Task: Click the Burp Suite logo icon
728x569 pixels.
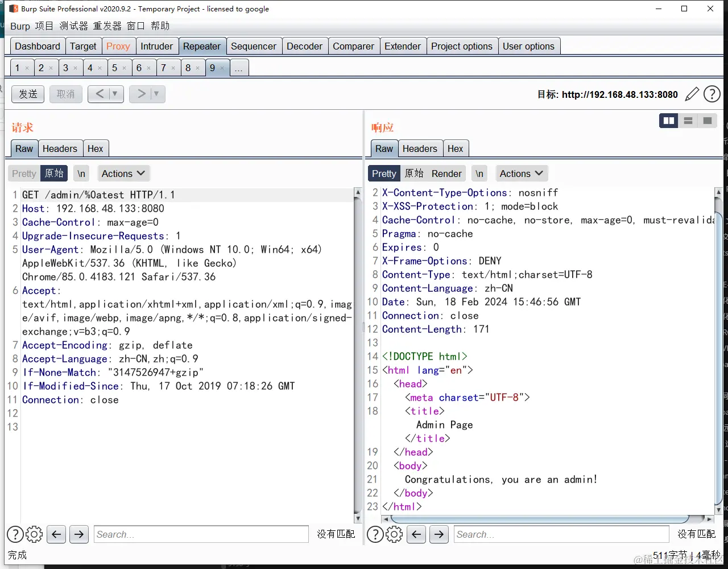Action: pos(14,9)
